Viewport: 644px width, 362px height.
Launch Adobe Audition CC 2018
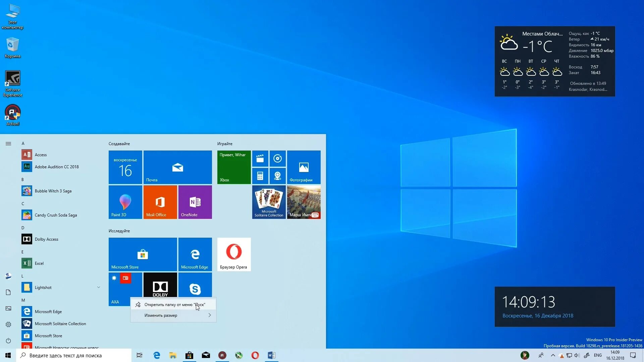pos(60,167)
